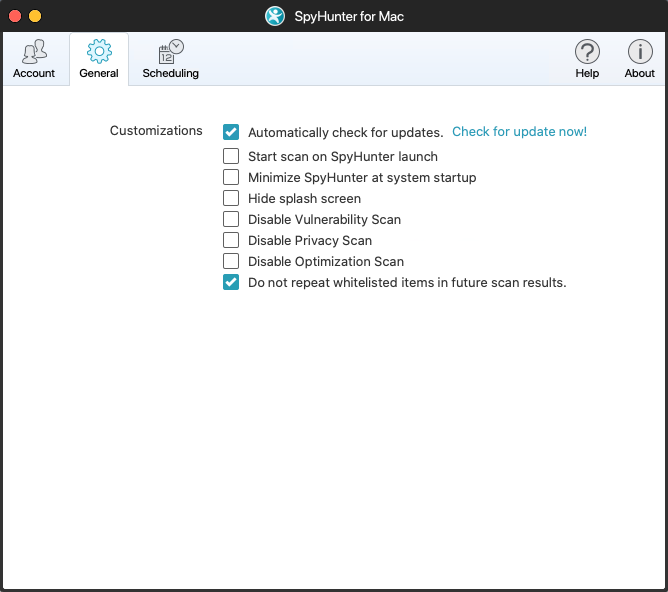The image size is (668, 592).
Task: Check Disable Vulnerability Scan
Action: click(x=231, y=219)
